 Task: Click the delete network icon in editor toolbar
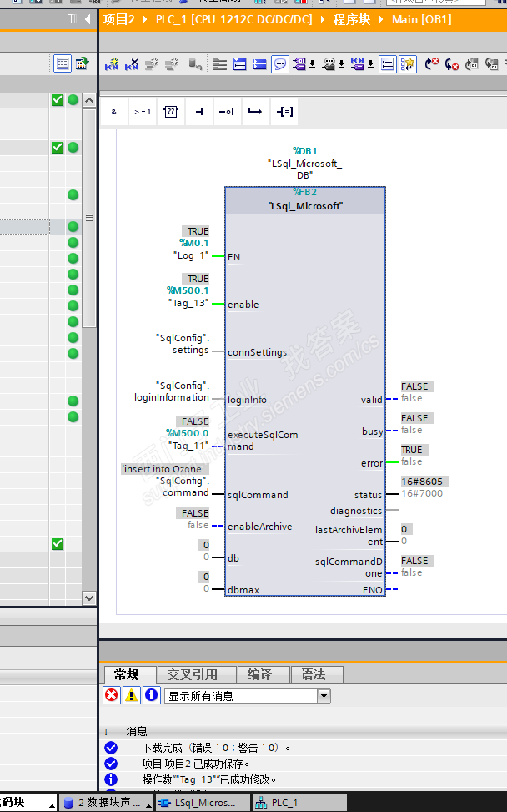[132, 64]
